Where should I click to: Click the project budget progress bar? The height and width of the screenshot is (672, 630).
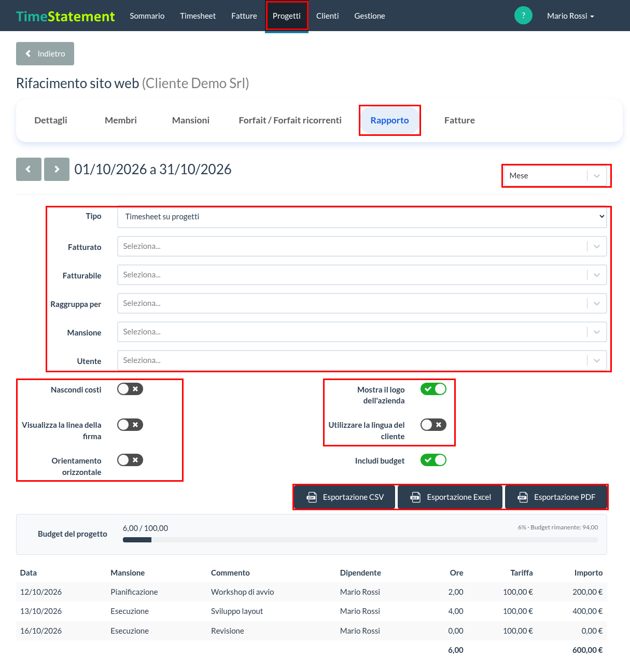coord(360,540)
